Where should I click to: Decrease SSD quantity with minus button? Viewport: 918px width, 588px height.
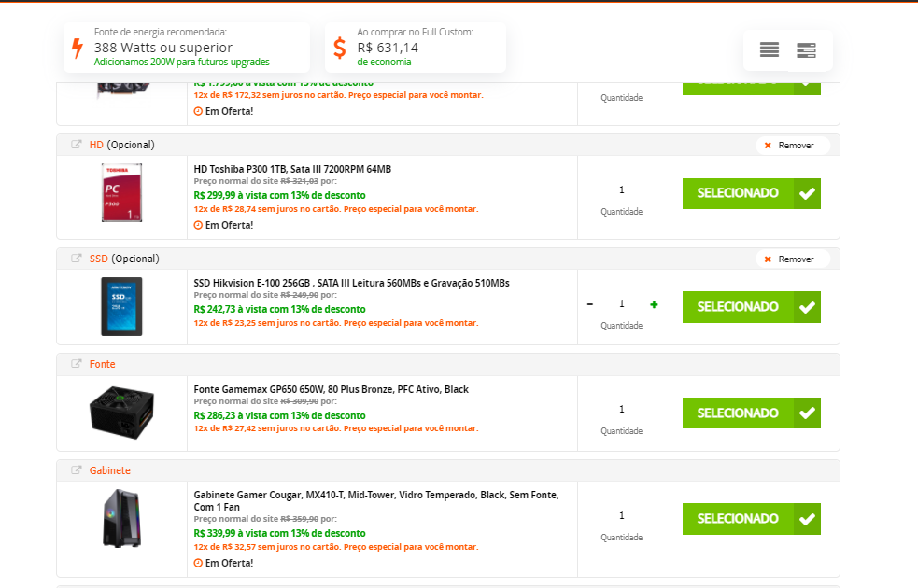(x=590, y=304)
